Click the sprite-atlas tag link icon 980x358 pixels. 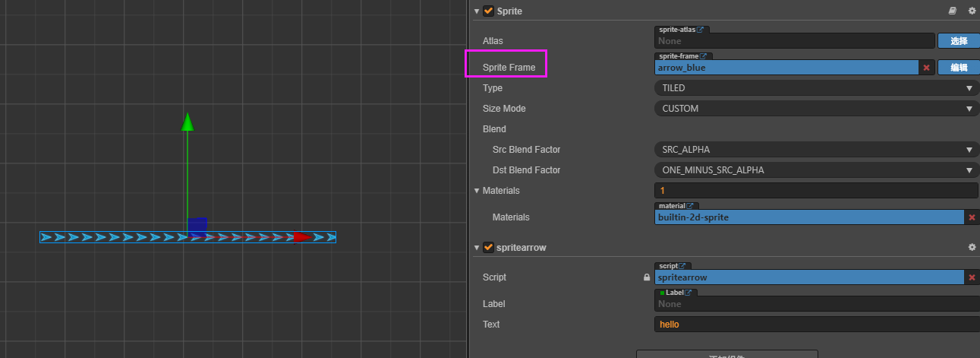pos(700,30)
